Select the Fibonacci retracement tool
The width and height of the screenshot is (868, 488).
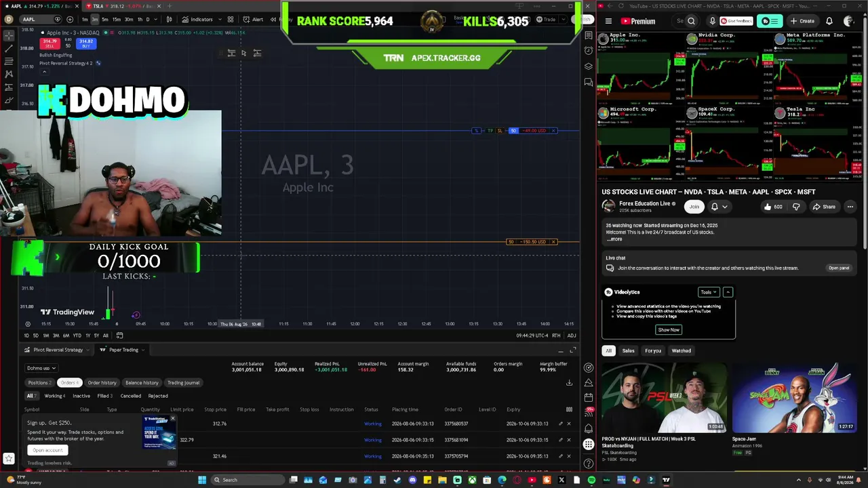(x=9, y=61)
